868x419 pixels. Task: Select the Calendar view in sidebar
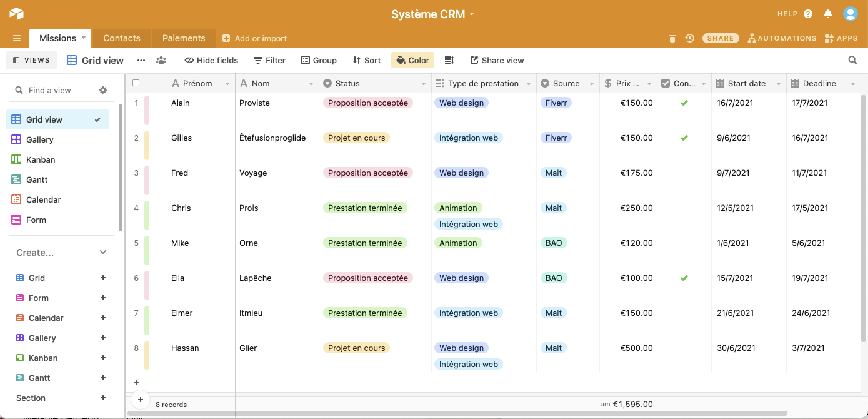coord(58,199)
